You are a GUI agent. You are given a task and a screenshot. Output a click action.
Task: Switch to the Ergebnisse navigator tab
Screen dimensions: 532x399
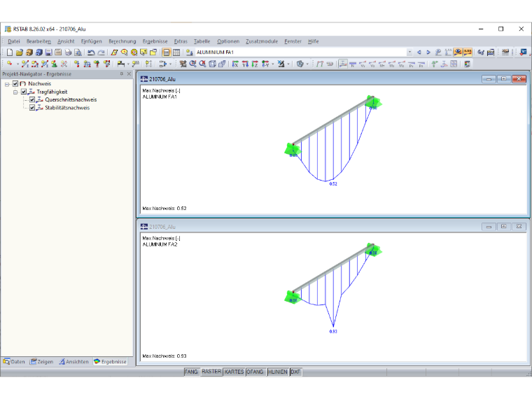(110, 362)
